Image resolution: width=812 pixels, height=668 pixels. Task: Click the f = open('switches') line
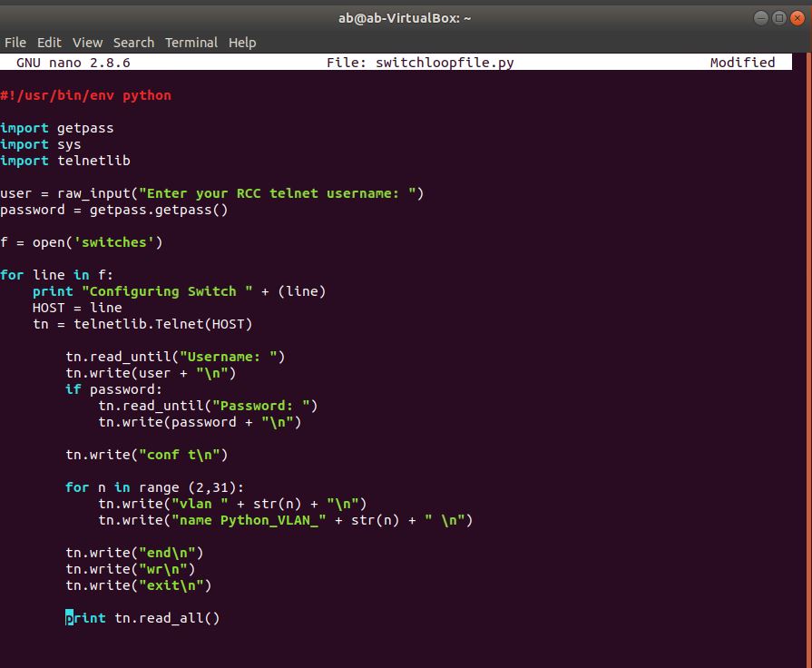coord(82,242)
